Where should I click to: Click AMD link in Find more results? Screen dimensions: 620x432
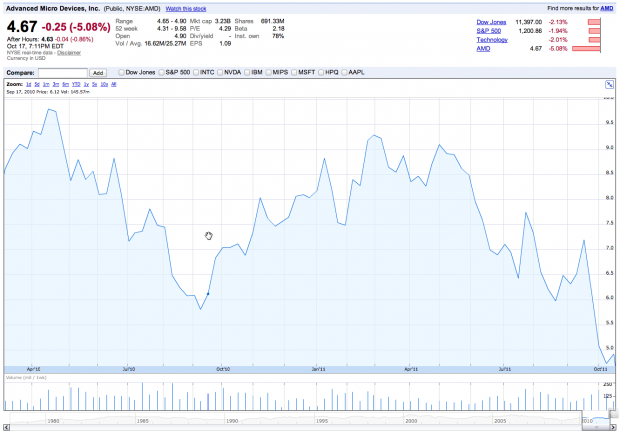pos(607,8)
